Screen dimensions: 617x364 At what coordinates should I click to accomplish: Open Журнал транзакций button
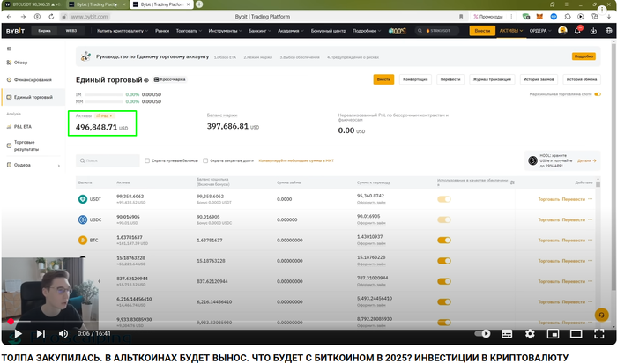[x=492, y=79]
